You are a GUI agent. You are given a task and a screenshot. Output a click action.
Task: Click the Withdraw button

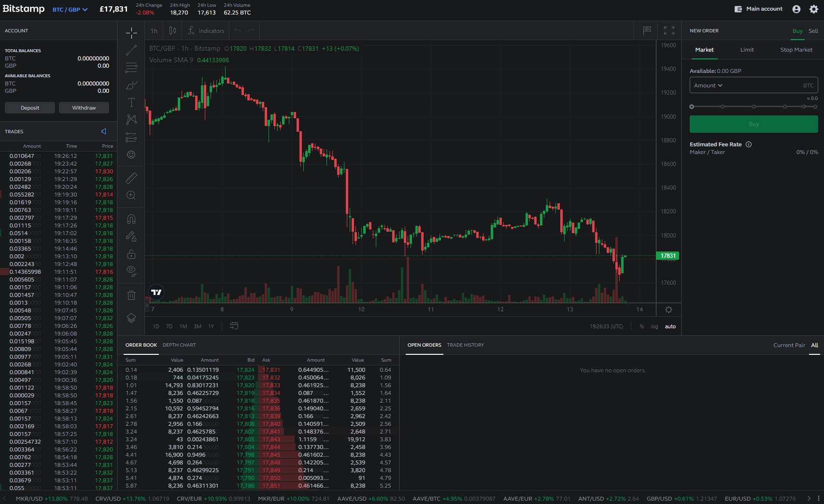tap(84, 108)
